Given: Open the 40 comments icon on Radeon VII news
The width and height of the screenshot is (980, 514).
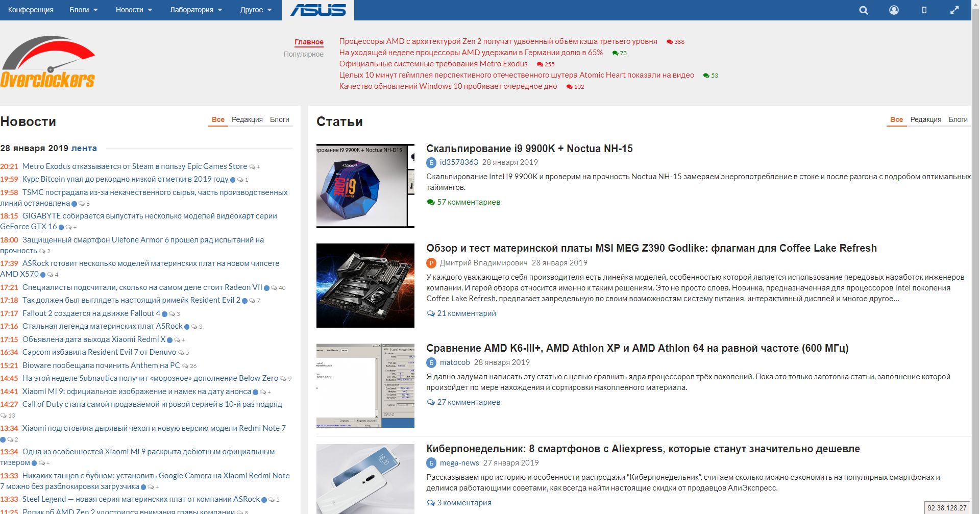Looking at the screenshot, I should (x=278, y=288).
